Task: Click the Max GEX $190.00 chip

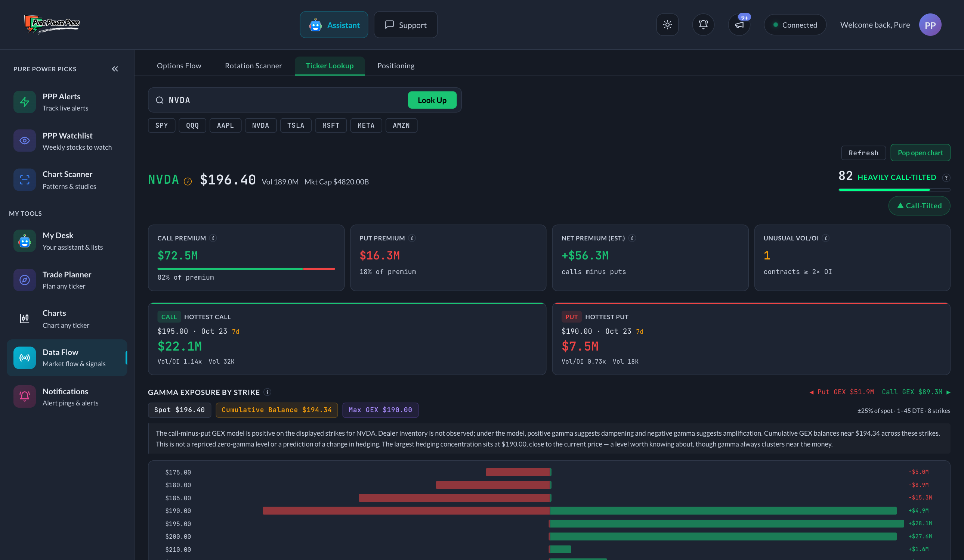Action: pos(380,410)
